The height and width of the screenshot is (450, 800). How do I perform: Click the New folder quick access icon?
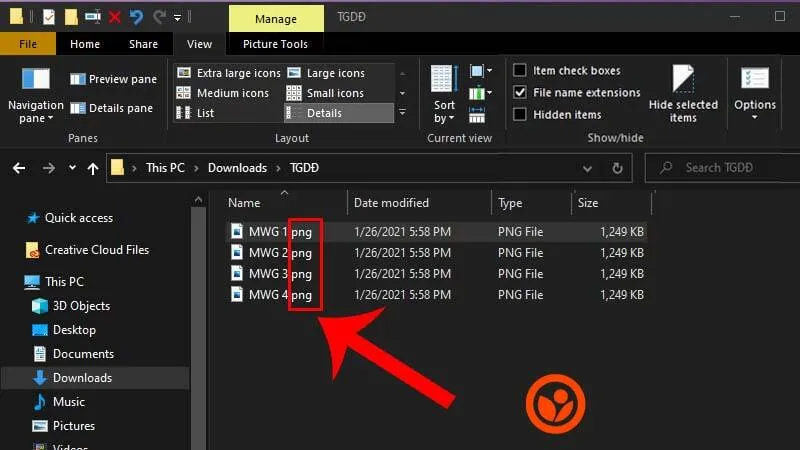71,17
